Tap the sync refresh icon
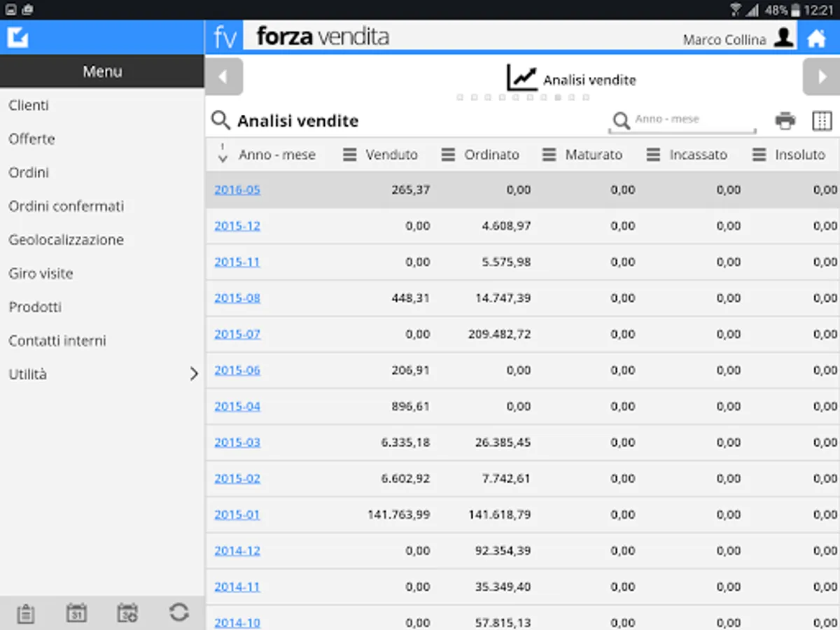The width and height of the screenshot is (840, 630). (179, 612)
